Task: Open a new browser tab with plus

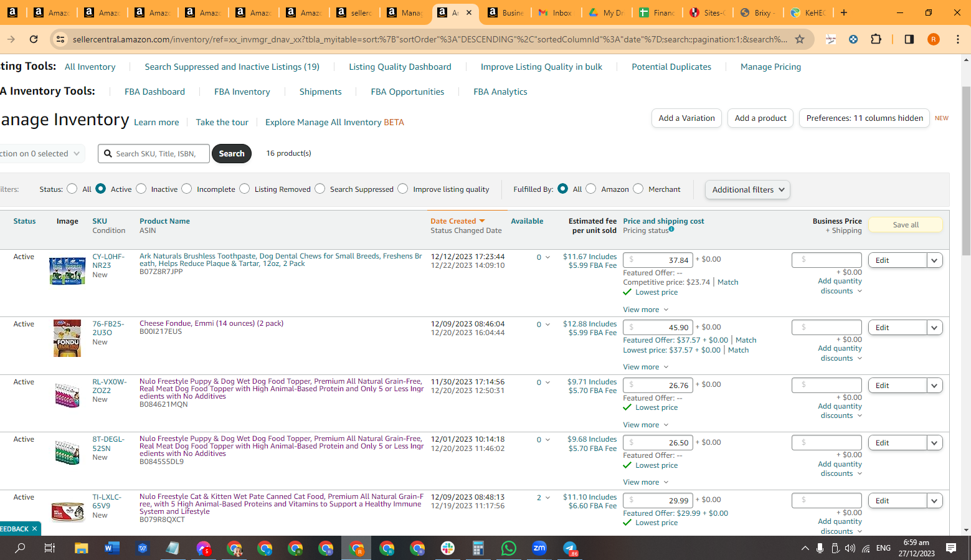Action: 844,12
